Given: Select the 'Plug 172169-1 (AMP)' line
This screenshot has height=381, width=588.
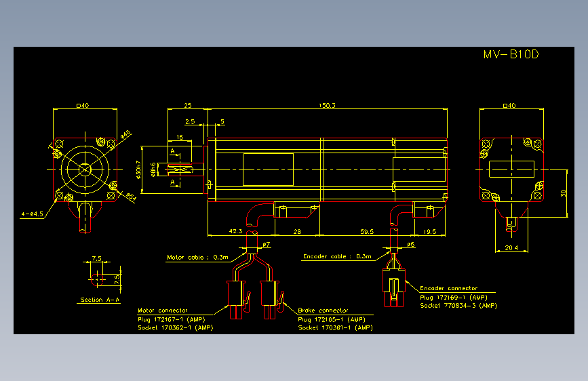Looking at the screenshot, I should [x=454, y=298].
